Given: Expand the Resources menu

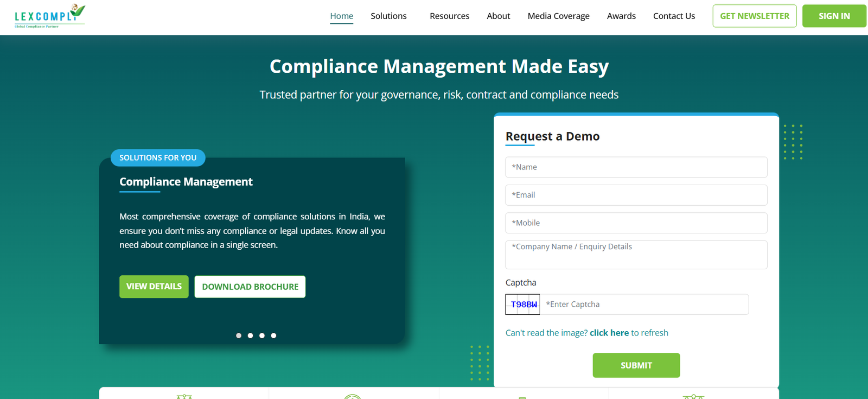Looking at the screenshot, I should tap(449, 16).
